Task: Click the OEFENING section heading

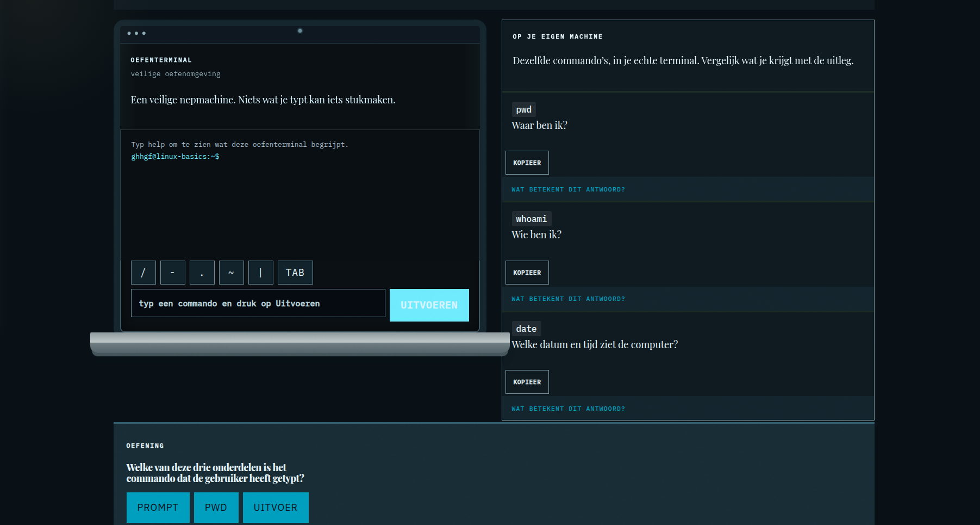Action: pyautogui.click(x=145, y=446)
